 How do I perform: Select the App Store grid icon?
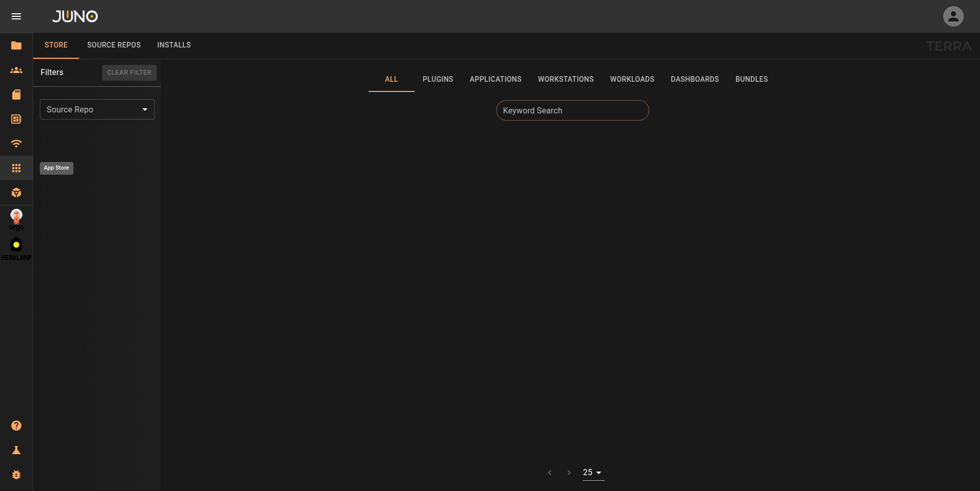[16, 168]
